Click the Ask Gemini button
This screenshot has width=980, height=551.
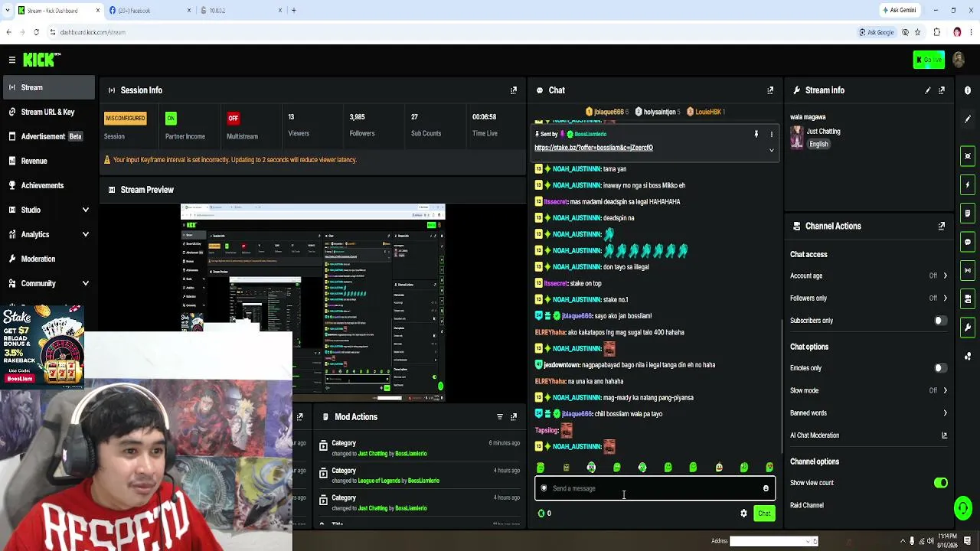(x=900, y=11)
